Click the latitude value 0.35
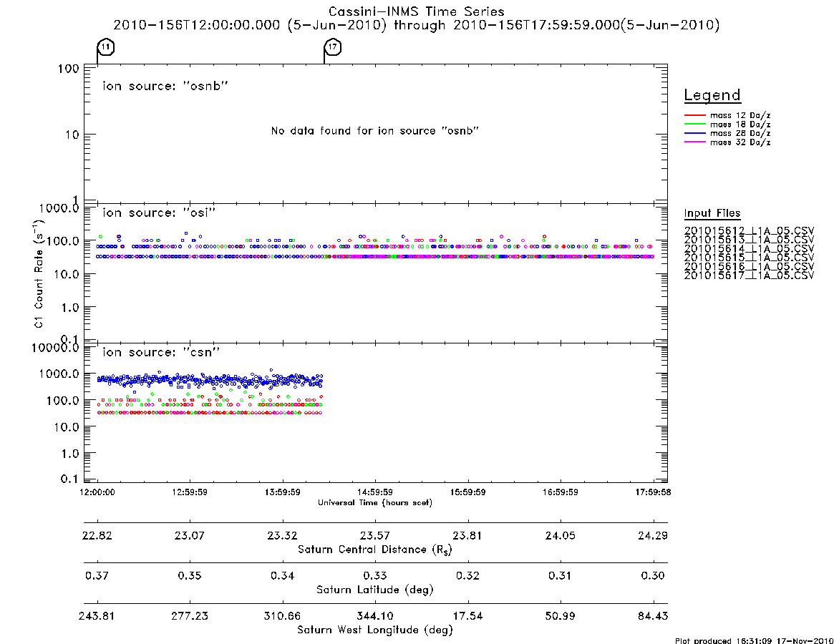 (x=190, y=575)
